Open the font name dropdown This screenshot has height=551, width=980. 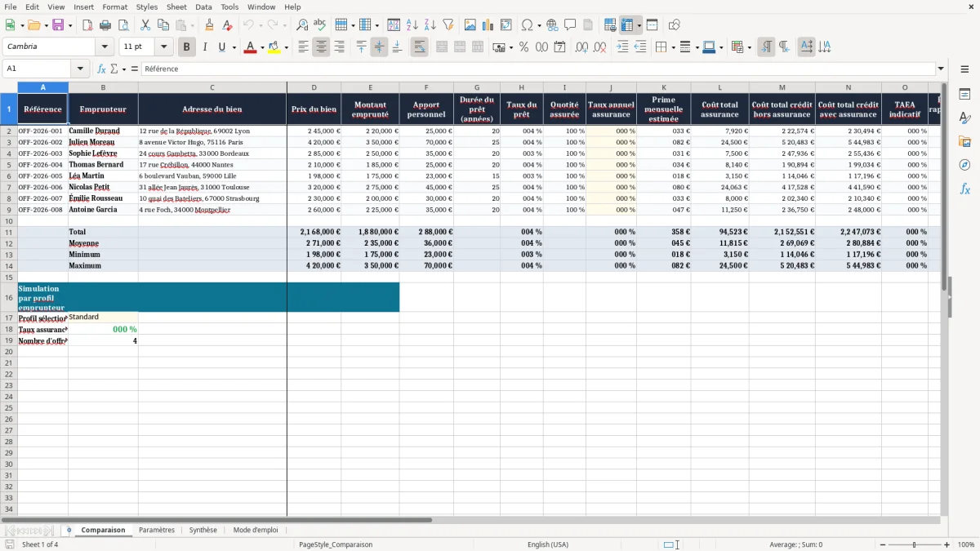pos(105,47)
